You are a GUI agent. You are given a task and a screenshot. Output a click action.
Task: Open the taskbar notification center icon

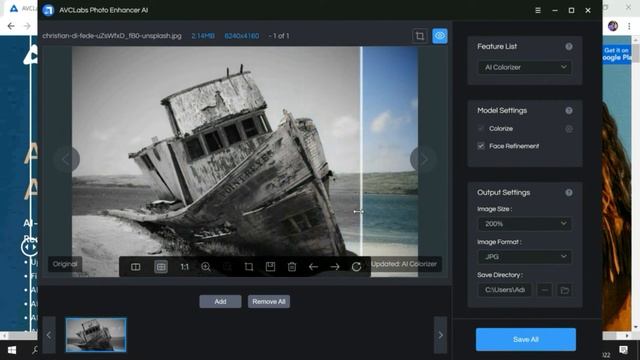tap(623, 350)
